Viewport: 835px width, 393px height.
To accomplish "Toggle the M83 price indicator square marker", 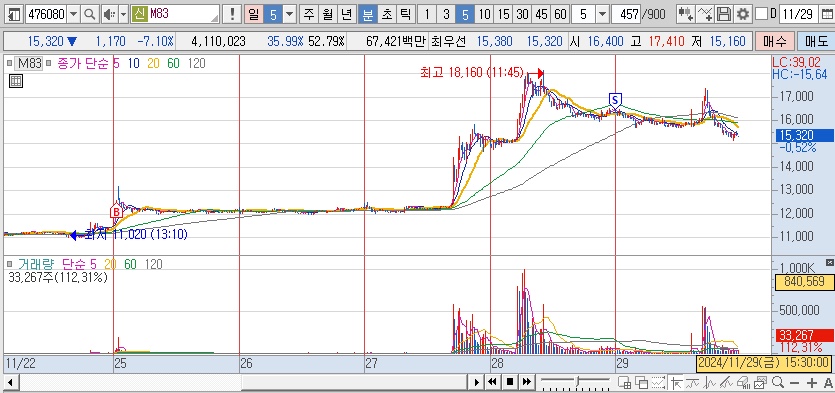I will point(9,63).
